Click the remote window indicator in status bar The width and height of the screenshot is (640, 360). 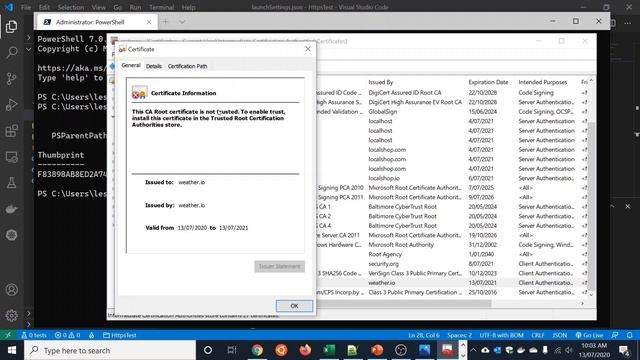8,335
